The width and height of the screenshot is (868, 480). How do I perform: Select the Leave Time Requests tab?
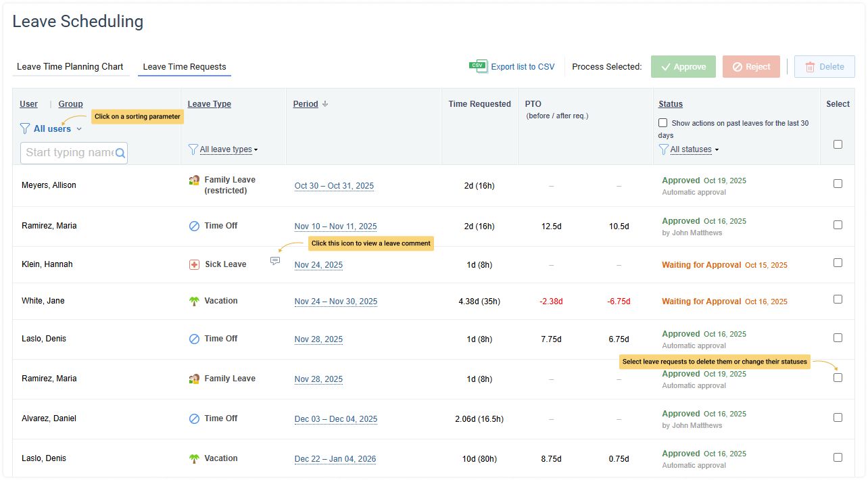click(x=185, y=67)
